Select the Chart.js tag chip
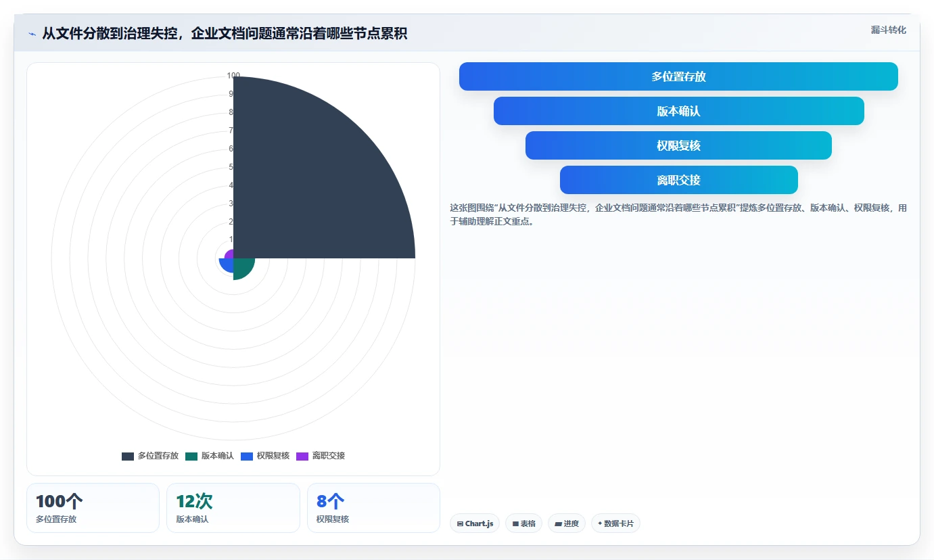 pyautogui.click(x=475, y=523)
